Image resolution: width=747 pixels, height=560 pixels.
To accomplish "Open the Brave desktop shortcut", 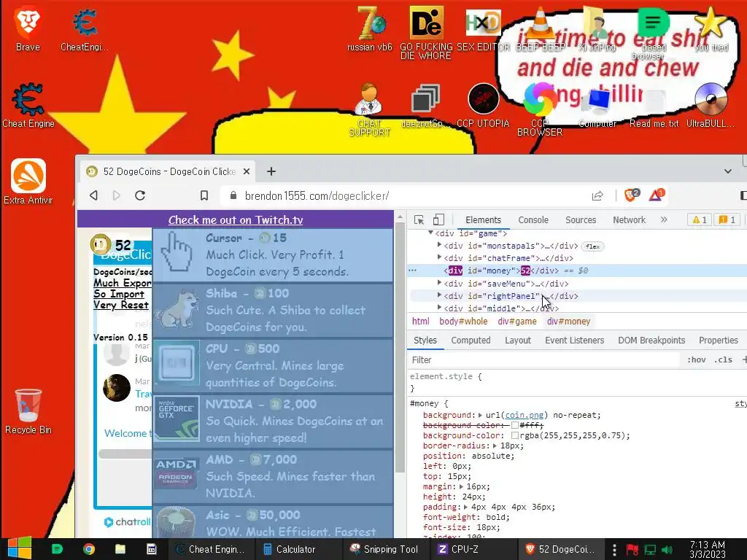I will pyautogui.click(x=28, y=28).
